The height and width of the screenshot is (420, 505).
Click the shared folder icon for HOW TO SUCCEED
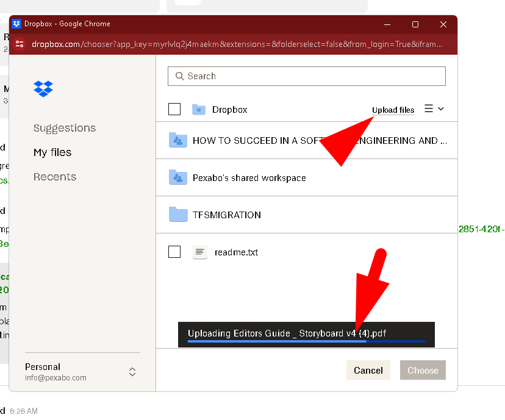click(178, 140)
